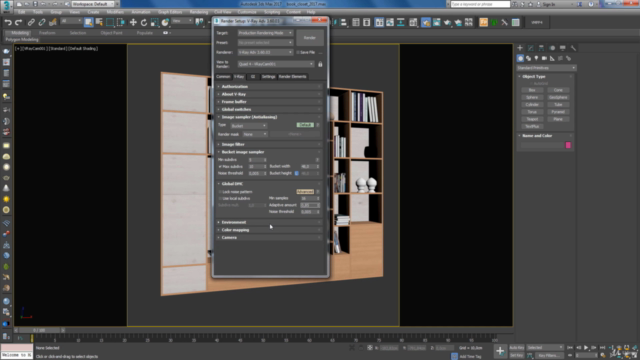The height and width of the screenshot is (360, 640).
Task: Open the Modify tab in command panel
Action: (x=531, y=48)
